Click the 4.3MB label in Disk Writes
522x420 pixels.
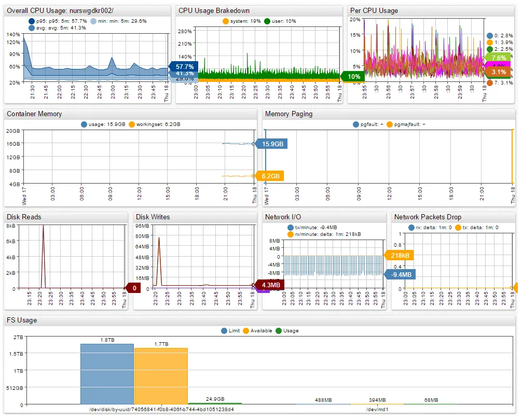(270, 285)
